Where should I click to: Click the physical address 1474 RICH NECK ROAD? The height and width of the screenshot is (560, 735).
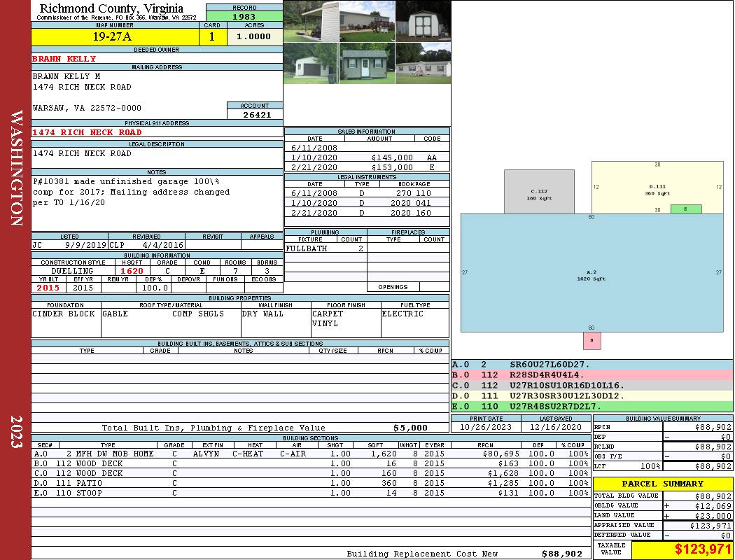pyautogui.click(x=87, y=132)
